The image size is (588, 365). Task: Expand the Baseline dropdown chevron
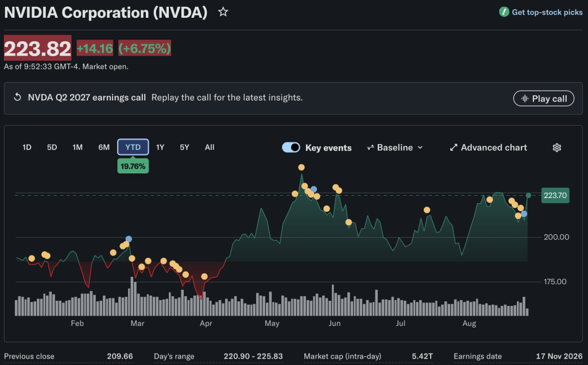pyautogui.click(x=420, y=147)
